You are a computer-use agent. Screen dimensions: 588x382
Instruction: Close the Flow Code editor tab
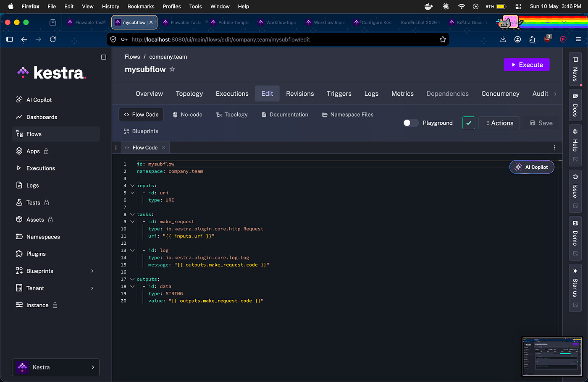coord(163,148)
